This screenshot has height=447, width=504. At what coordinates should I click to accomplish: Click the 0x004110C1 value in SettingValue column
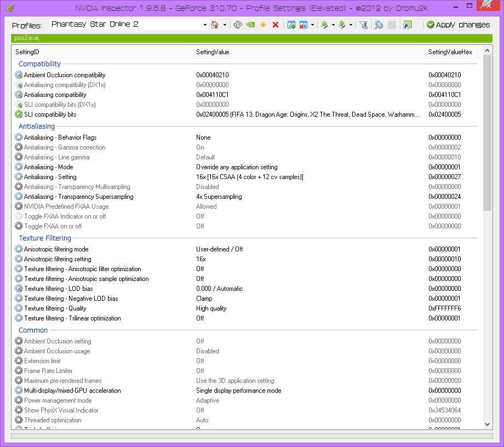(x=212, y=95)
